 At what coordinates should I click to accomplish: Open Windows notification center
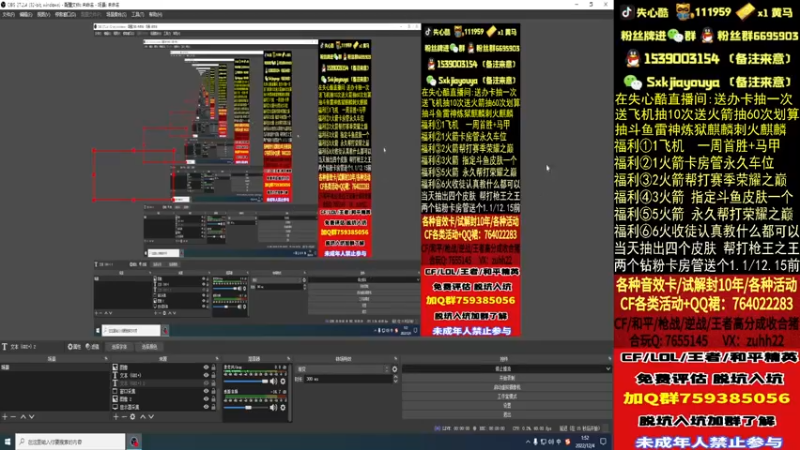tap(603, 442)
